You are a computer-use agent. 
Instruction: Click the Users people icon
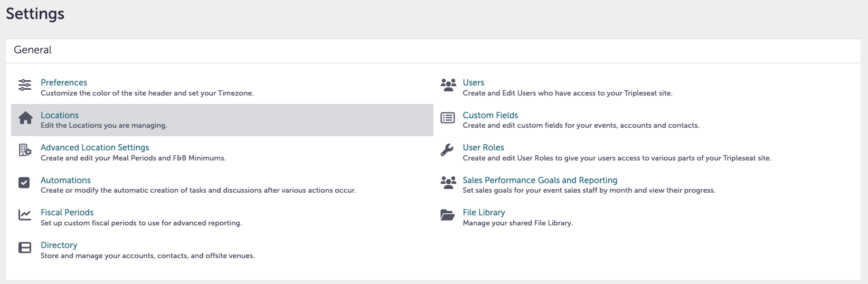[x=448, y=85]
